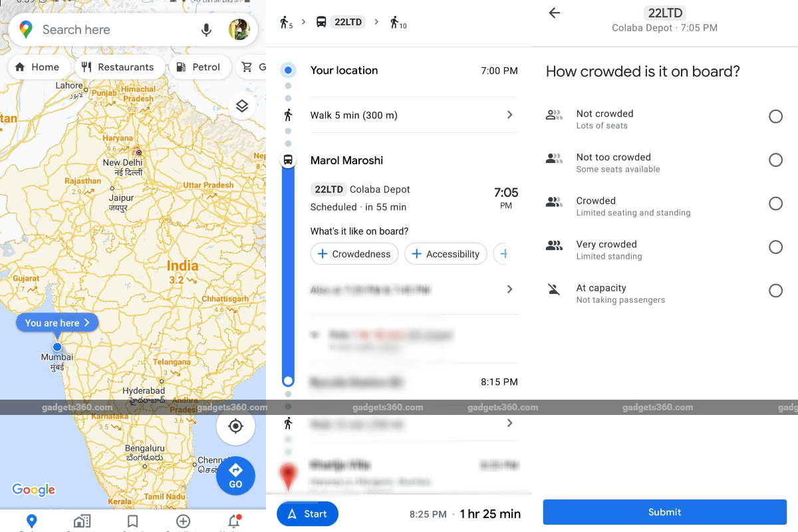Recenter map with the my-location crosshair
Screen dimensions: 798x532
[x=235, y=426]
